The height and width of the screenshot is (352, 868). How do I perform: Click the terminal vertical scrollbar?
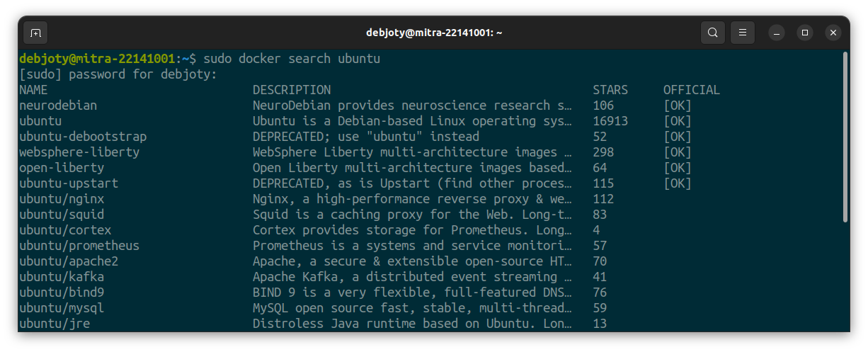pyautogui.click(x=845, y=137)
